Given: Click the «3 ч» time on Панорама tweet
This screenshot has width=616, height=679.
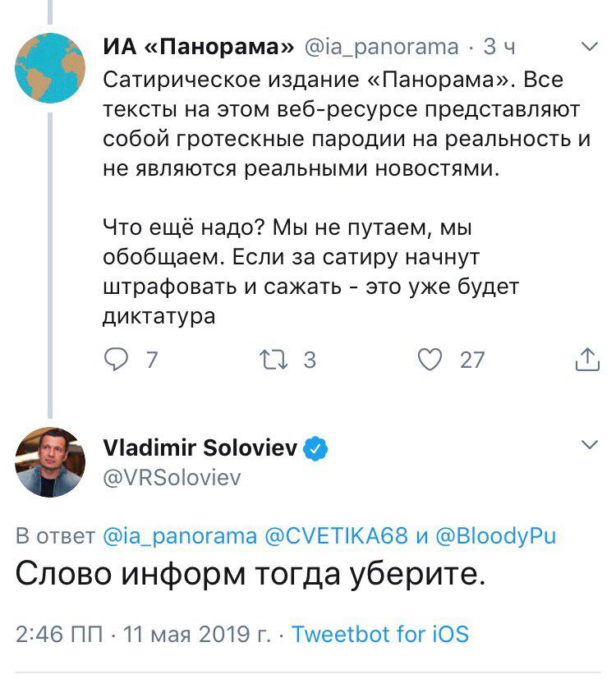Looking at the screenshot, I should [x=499, y=48].
